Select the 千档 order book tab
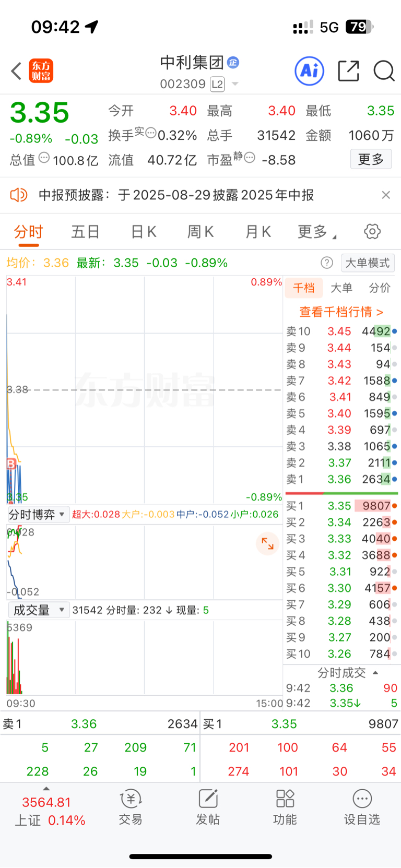Screen dimensions: 401x868 tap(304, 288)
